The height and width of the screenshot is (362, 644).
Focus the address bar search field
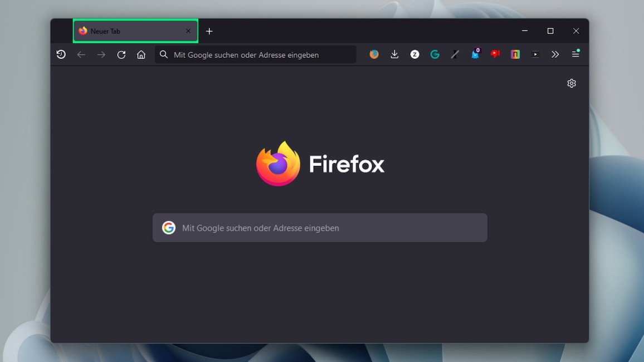click(255, 55)
